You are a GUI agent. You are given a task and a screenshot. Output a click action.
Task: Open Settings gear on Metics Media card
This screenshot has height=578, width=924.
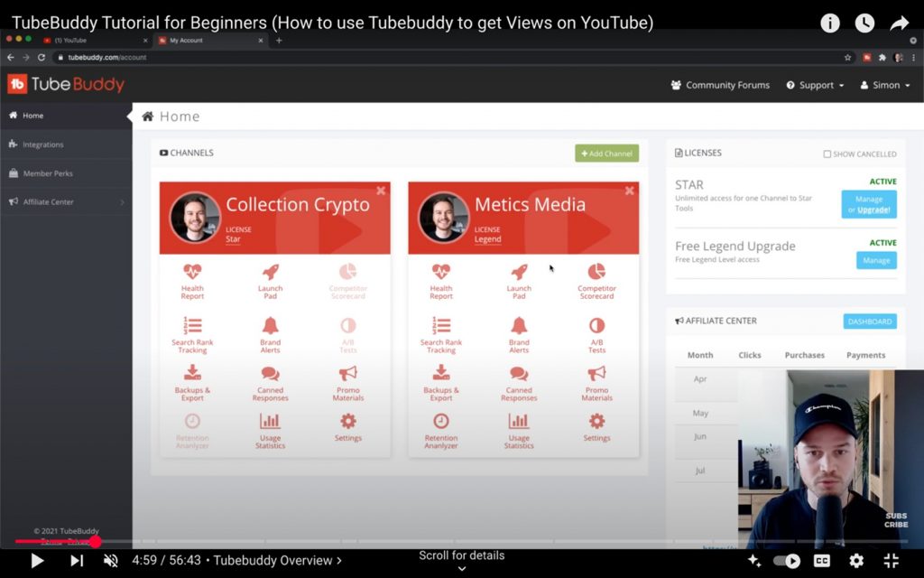coord(596,428)
